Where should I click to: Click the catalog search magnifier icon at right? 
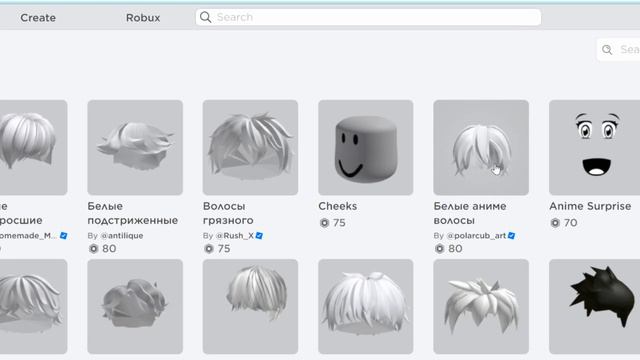(x=607, y=50)
